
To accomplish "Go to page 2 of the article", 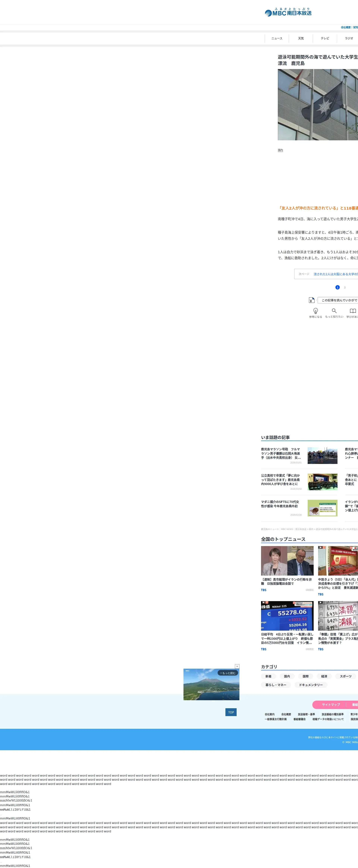I will pos(345,287).
